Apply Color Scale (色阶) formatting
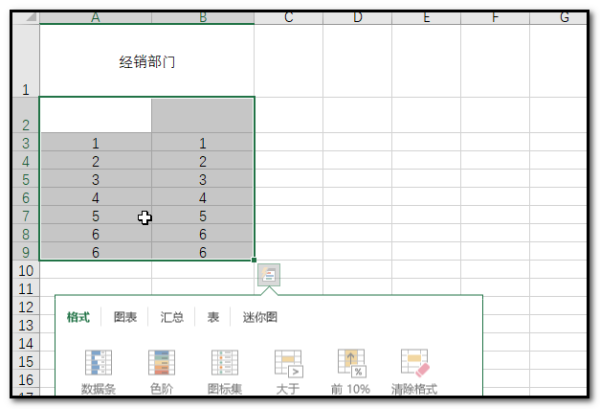 coord(161,372)
